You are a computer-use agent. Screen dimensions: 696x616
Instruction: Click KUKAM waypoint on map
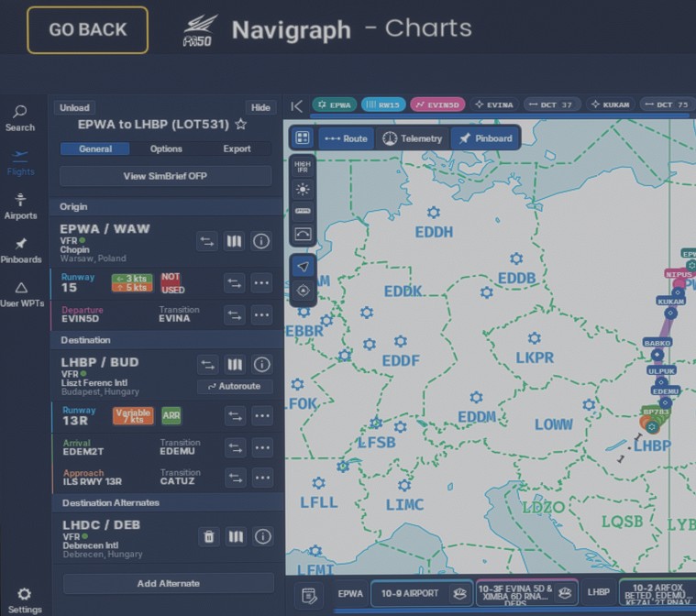click(670, 313)
